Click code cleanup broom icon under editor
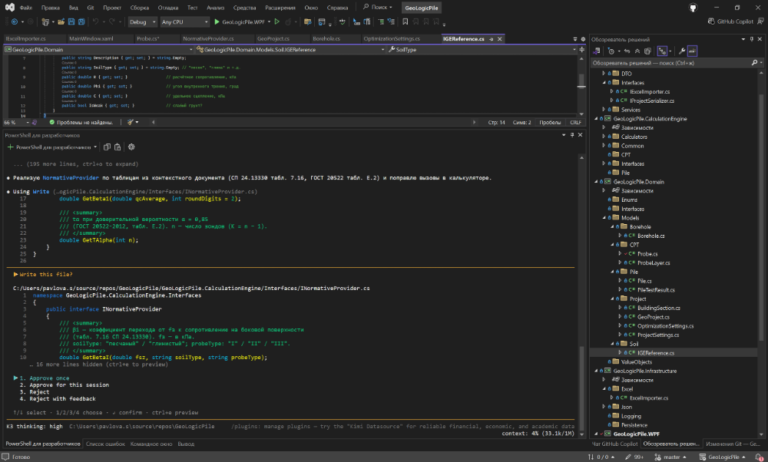This screenshot has height=462, width=768. coord(130,122)
